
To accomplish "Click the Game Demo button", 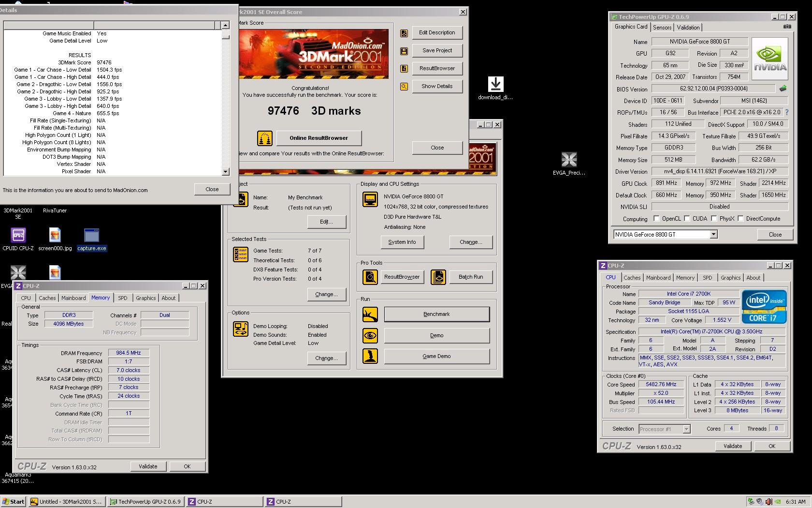I will (436, 356).
